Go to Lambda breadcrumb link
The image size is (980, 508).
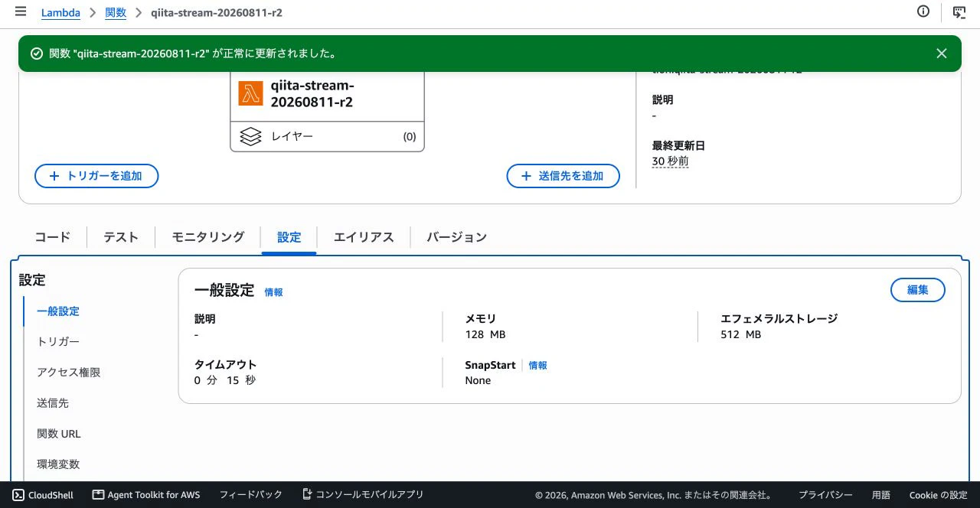coord(60,13)
